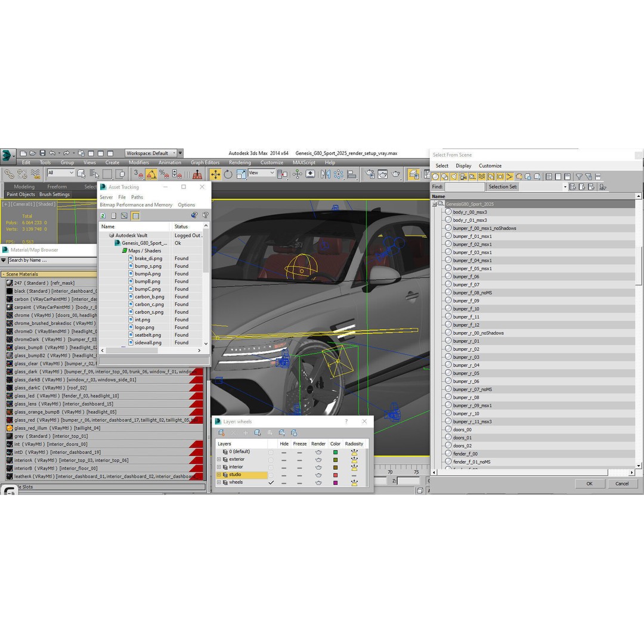
Task: Click the red color swatch of studio layer
Action: (335, 475)
